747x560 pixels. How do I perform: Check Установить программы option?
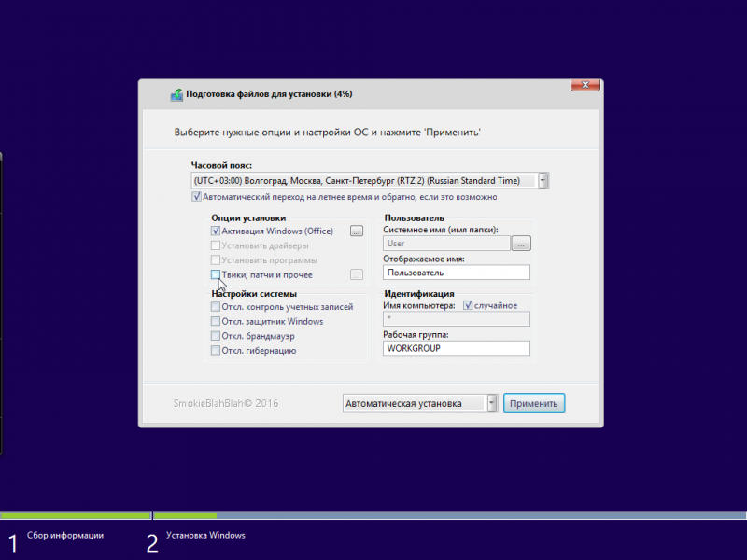click(216, 260)
